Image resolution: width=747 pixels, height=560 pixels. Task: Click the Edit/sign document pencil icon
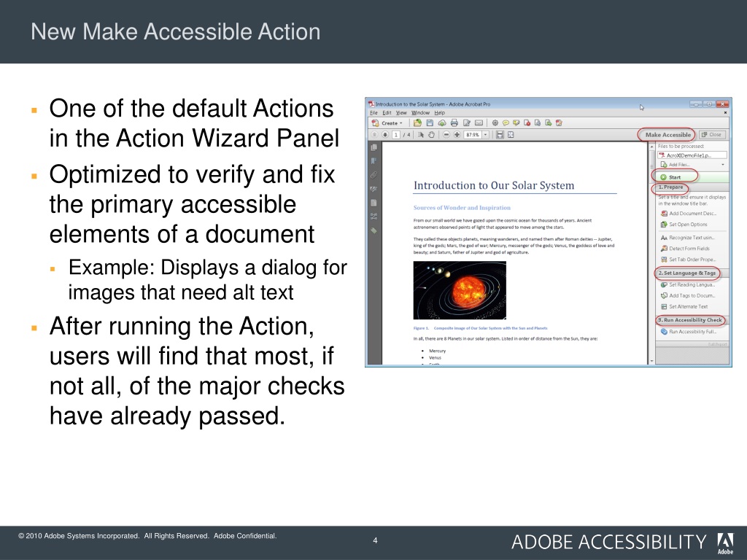tap(467, 122)
